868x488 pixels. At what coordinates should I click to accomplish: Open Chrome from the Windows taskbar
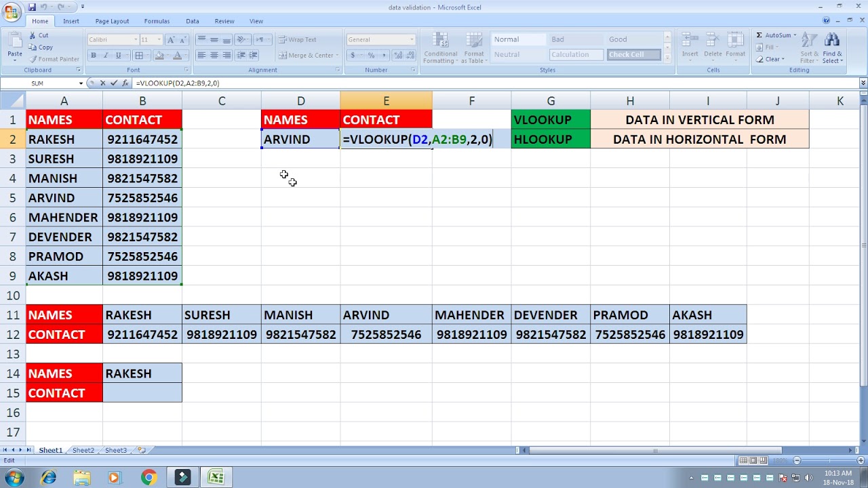(149, 478)
